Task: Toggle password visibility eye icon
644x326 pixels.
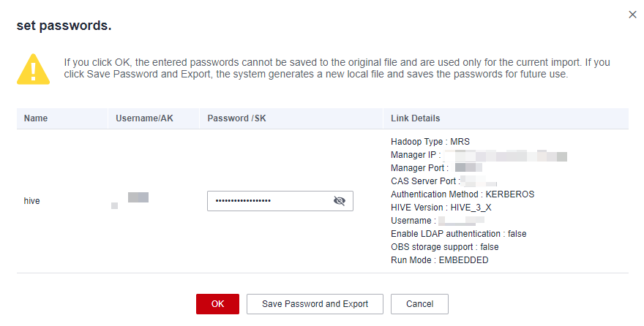Action: [x=340, y=201]
